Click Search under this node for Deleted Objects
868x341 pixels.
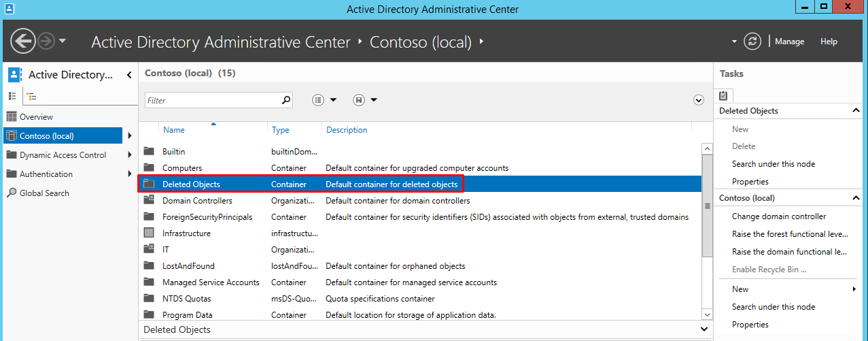pyautogui.click(x=774, y=164)
